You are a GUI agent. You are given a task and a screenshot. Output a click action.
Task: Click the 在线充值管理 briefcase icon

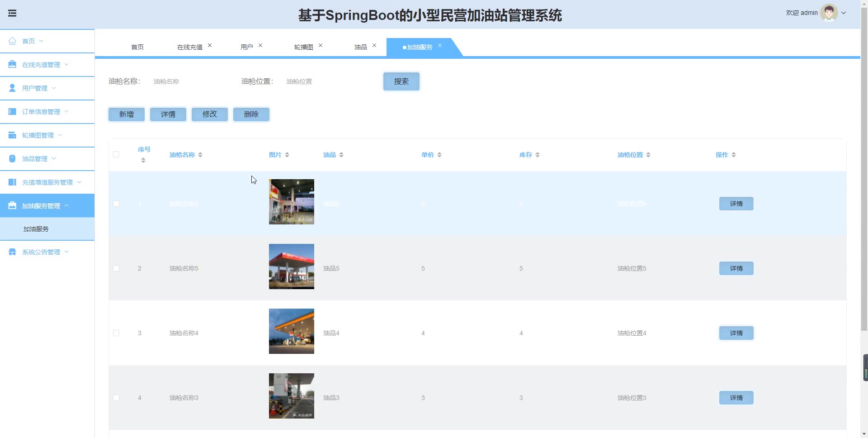12,65
